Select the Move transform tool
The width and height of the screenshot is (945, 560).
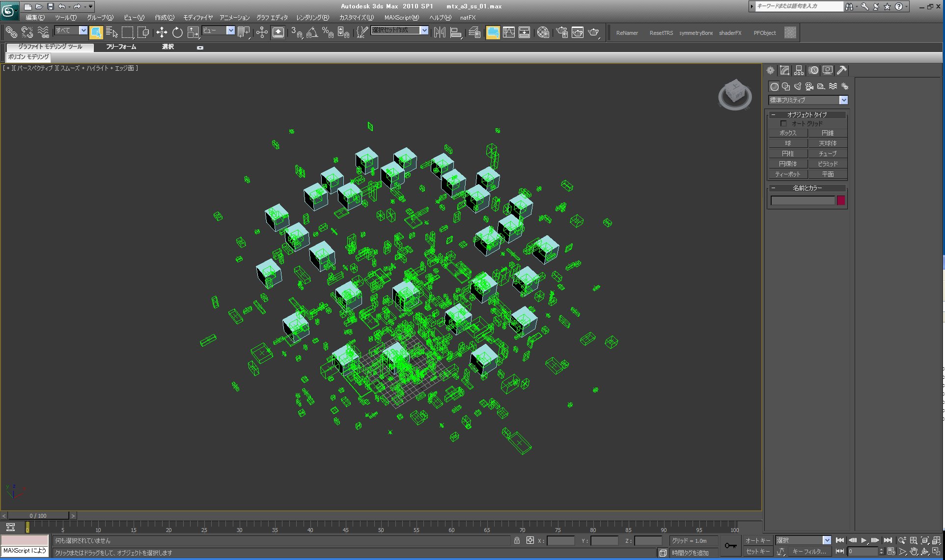pyautogui.click(x=162, y=33)
